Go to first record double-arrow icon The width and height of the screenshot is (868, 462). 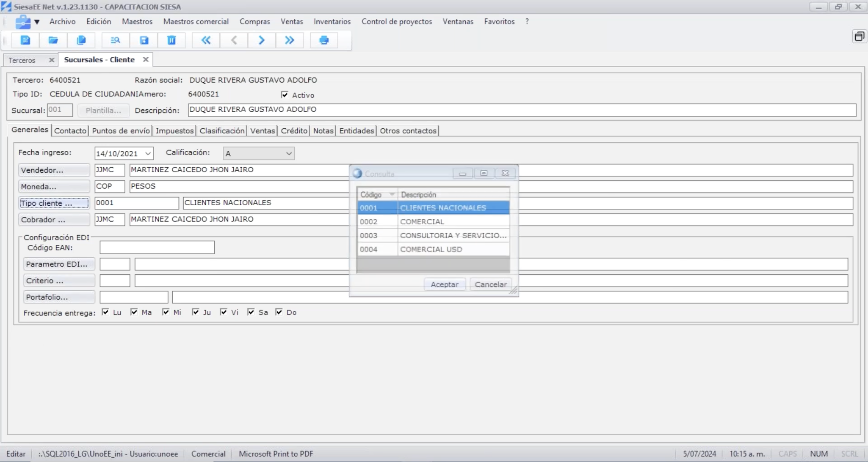click(x=206, y=40)
